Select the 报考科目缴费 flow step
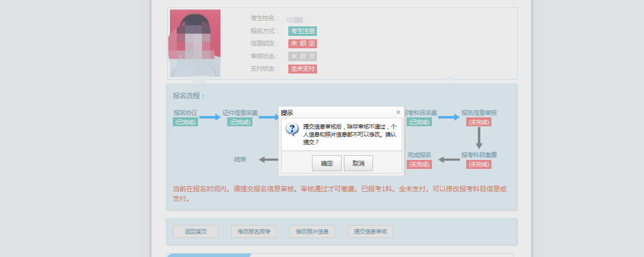This screenshot has height=257, width=644. [479, 155]
